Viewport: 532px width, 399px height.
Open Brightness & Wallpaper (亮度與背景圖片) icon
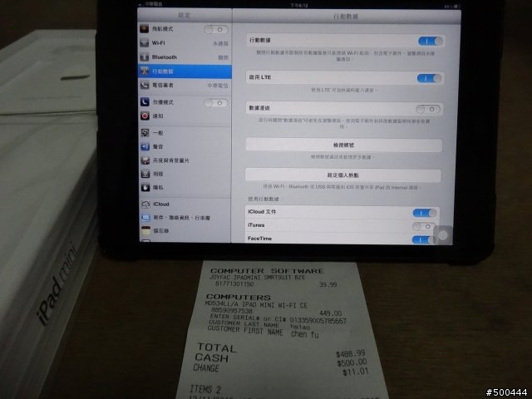tap(145, 160)
